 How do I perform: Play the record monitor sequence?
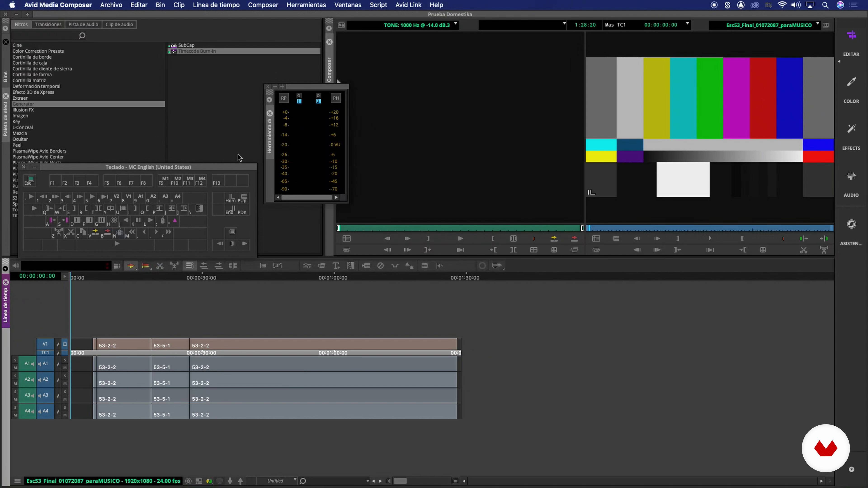point(710,239)
